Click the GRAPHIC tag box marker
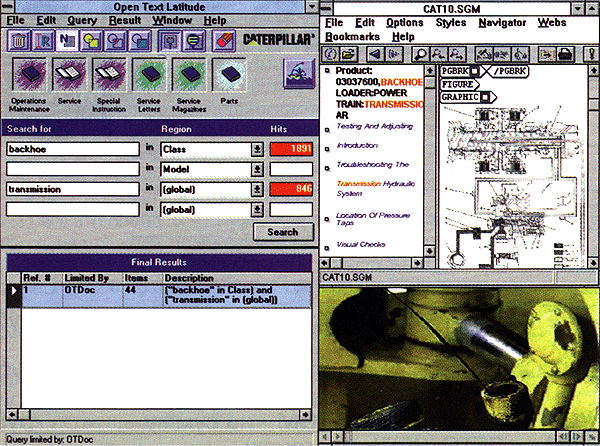This screenshot has width=600, height=446. point(485,97)
